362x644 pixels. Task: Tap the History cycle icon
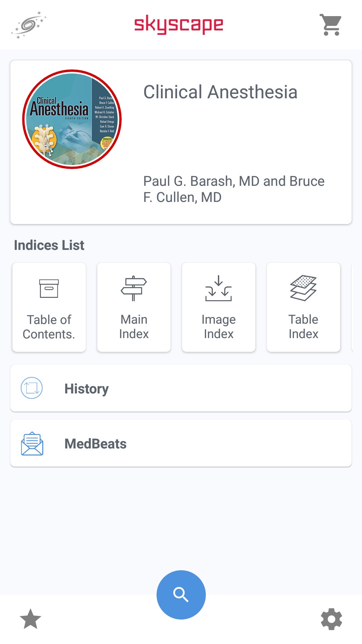(x=32, y=388)
